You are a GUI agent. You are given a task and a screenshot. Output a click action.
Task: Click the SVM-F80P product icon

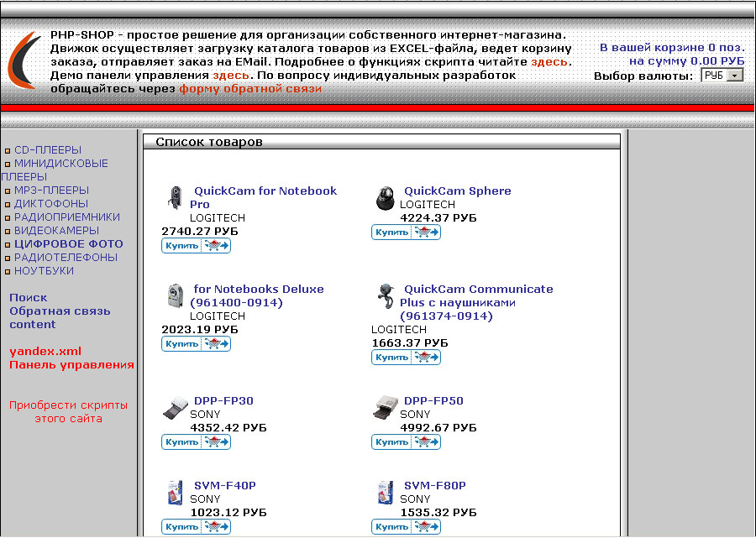pos(385,492)
